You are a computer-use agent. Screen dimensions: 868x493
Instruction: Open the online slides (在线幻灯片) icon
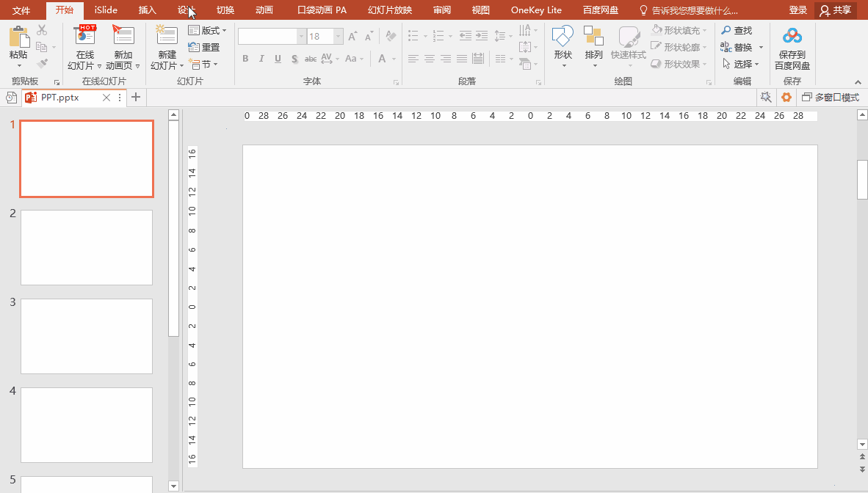click(x=85, y=37)
